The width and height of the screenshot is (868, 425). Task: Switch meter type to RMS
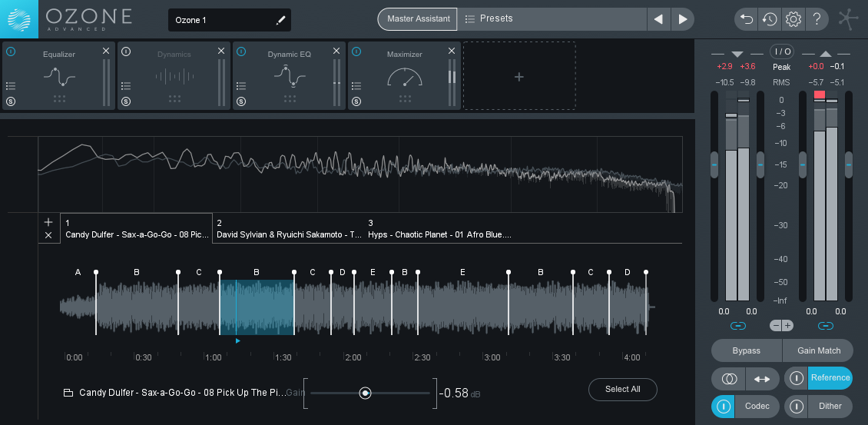point(782,82)
